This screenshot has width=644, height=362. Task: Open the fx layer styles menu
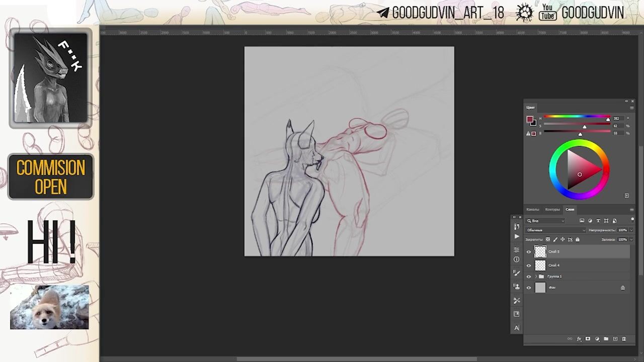[579, 339]
